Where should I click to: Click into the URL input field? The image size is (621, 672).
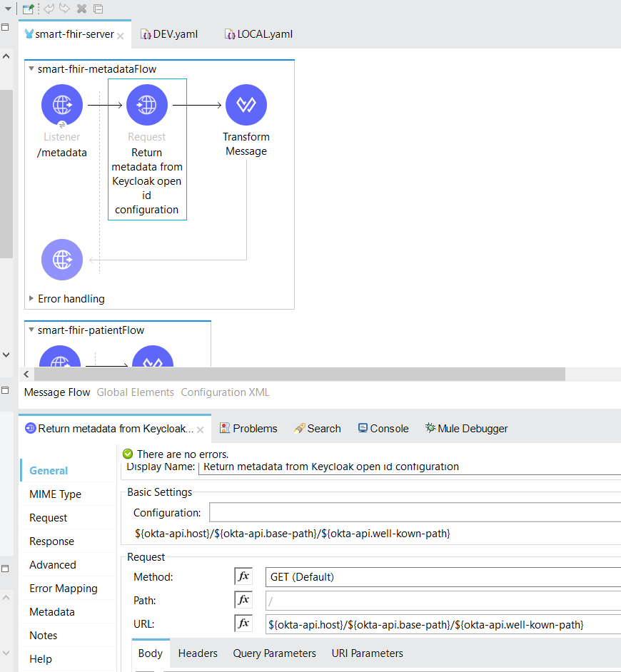[443, 624]
